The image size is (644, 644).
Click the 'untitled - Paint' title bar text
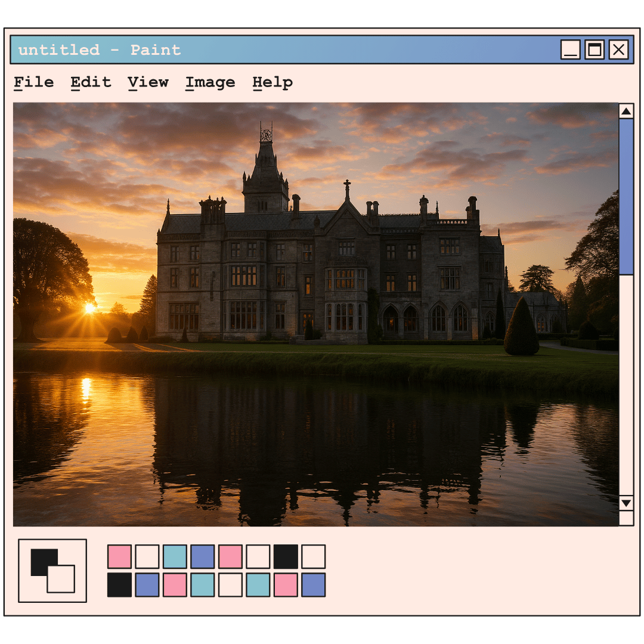click(100, 50)
